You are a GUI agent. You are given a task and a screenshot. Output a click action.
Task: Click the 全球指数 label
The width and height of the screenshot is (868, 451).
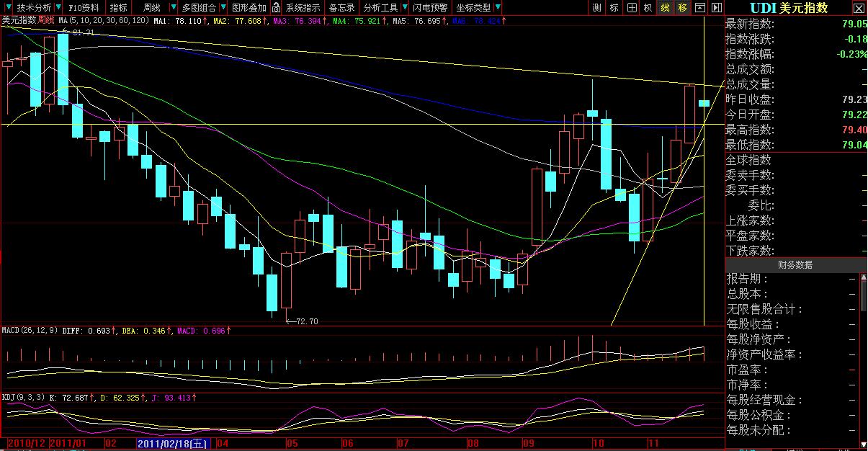pyautogui.click(x=748, y=160)
